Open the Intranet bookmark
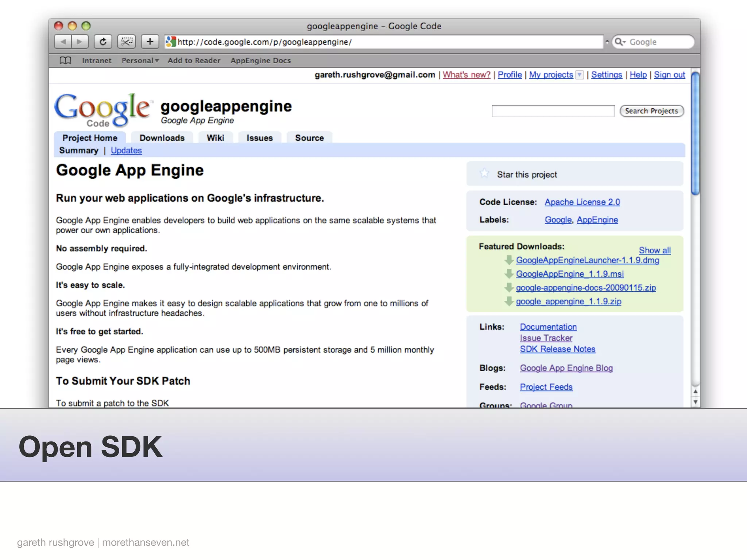The image size is (747, 560). tap(97, 61)
